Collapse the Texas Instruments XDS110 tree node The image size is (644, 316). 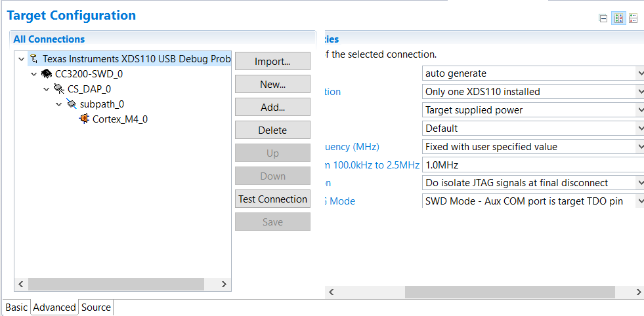click(22, 59)
